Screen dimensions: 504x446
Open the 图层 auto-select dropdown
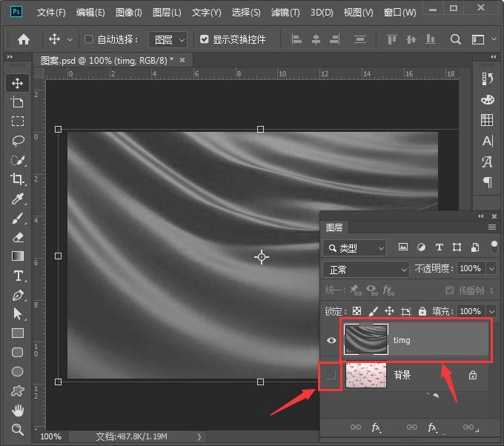(168, 40)
